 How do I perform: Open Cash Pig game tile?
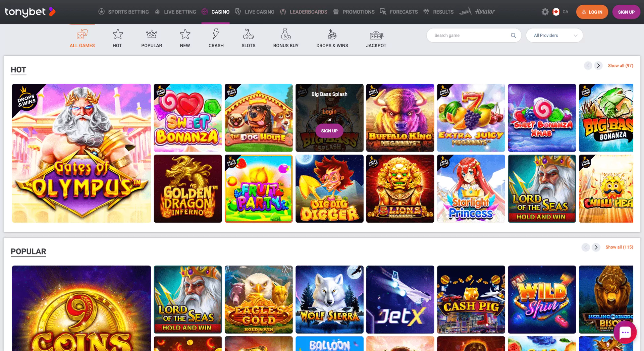point(471,299)
